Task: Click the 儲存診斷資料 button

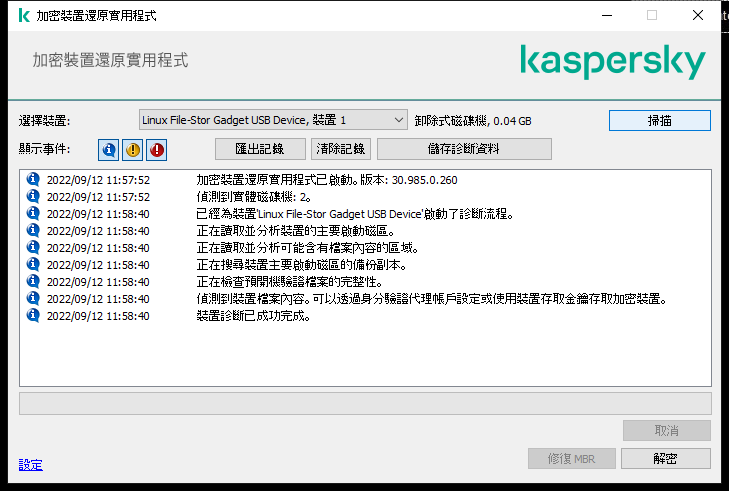Action: [x=464, y=149]
